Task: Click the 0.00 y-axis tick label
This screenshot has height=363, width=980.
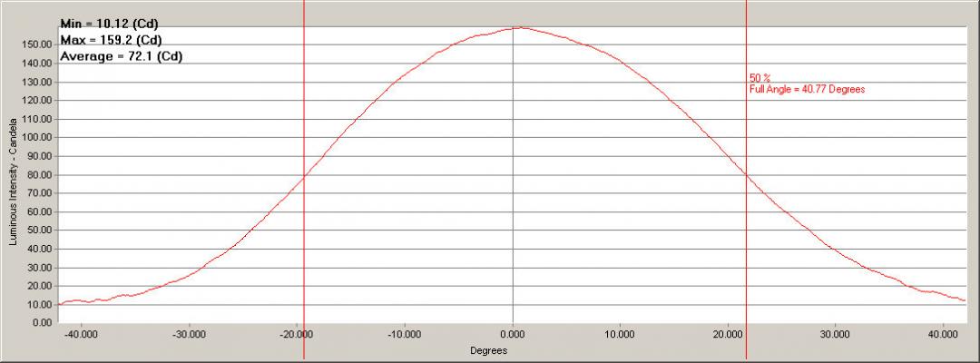Action: point(41,322)
